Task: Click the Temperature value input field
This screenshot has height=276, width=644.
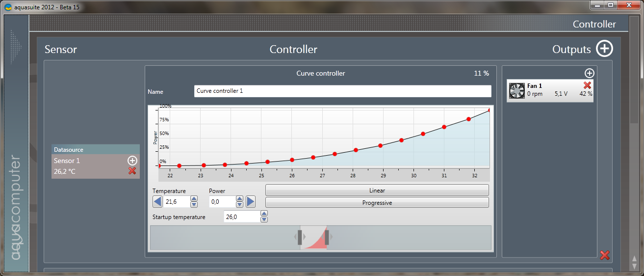Action: point(177,202)
